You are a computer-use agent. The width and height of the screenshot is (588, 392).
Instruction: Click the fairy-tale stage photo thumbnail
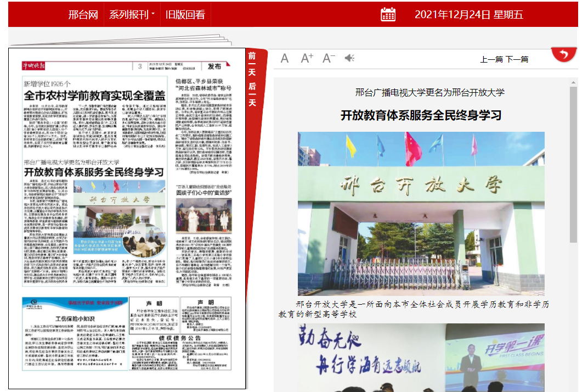coord(203,216)
